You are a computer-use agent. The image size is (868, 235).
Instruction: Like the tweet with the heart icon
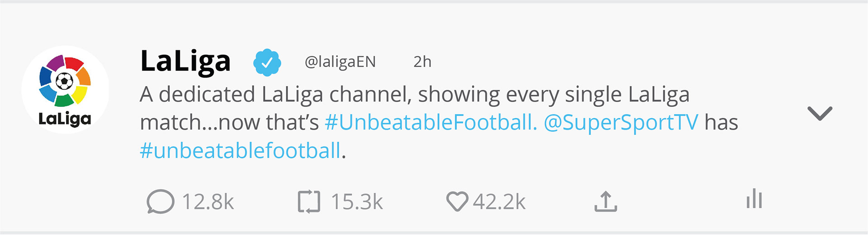coord(457,201)
